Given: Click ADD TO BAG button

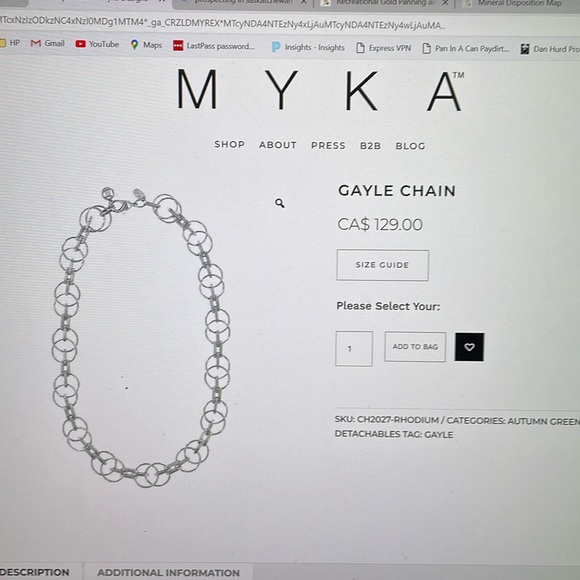Looking at the screenshot, I should (x=415, y=347).
